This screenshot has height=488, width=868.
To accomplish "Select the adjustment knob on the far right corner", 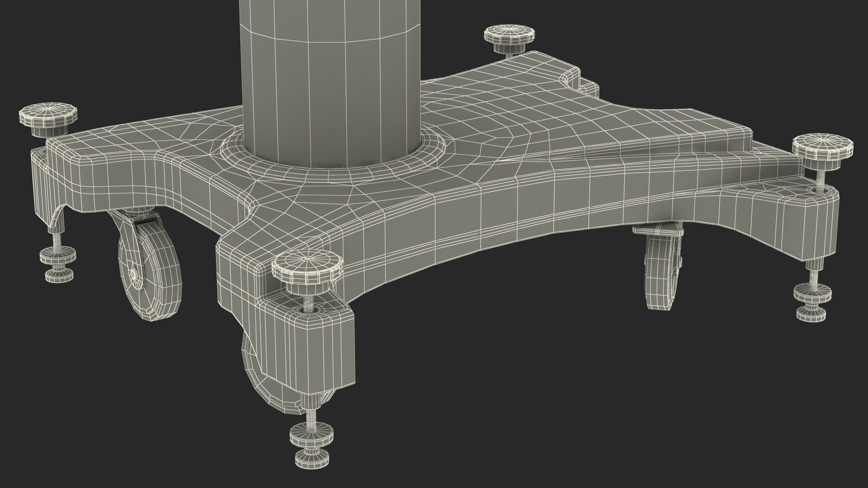I will (x=823, y=153).
